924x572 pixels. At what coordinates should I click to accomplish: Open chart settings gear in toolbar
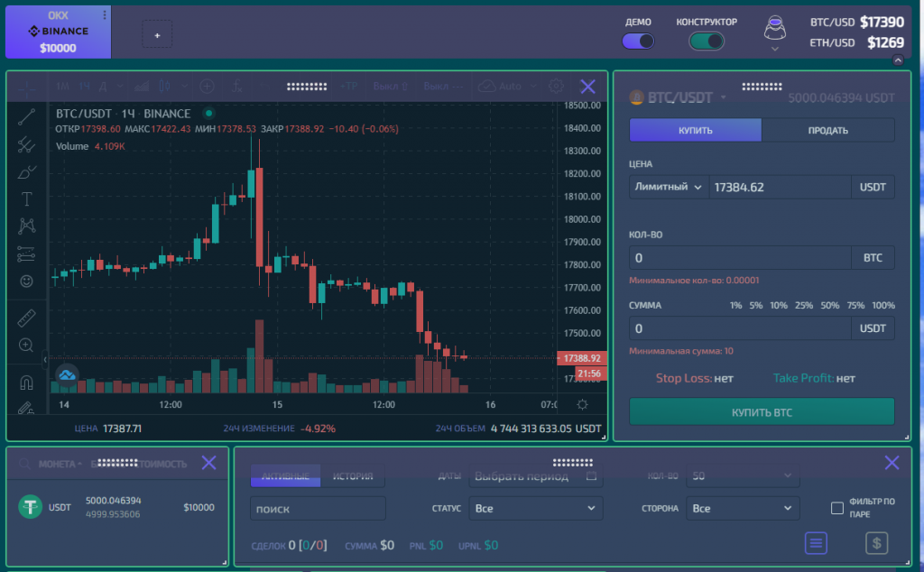556,87
